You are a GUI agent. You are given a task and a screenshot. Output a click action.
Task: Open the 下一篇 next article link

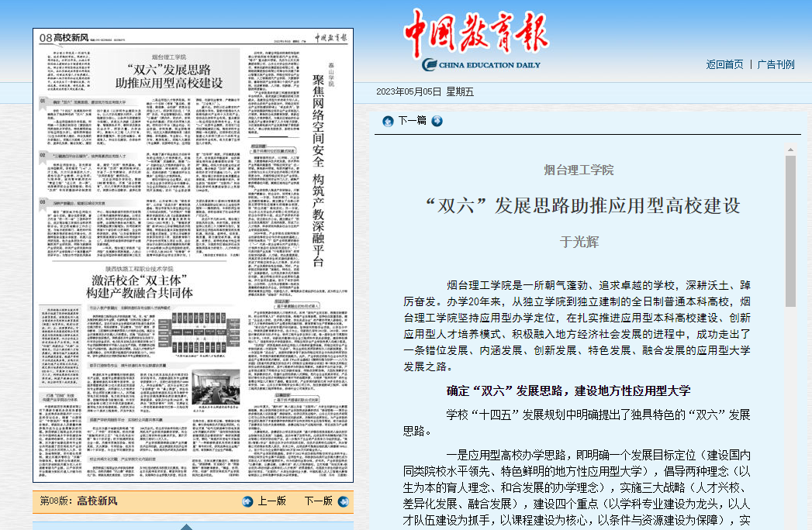412,121
